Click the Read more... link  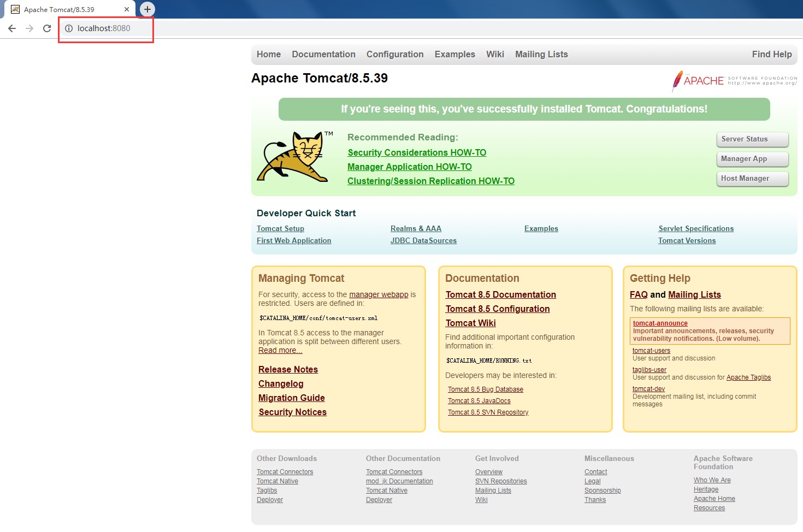point(280,350)
